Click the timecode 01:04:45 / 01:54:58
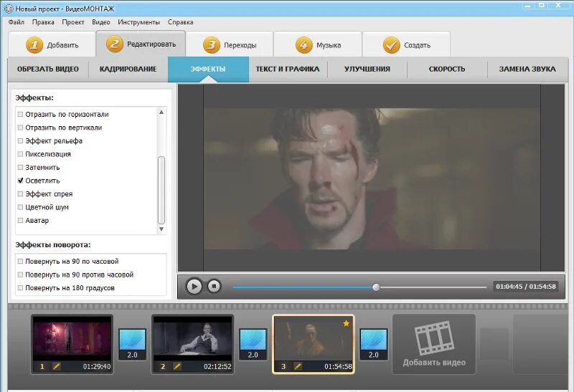Image resolution: width=574 pixels, height=392 pixels. [526, 287]
